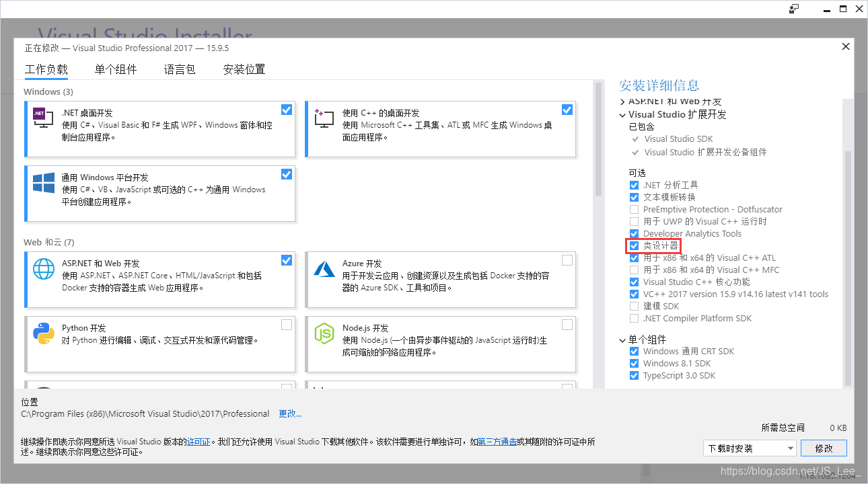Viewport: 868px width, 484px height.
Task: Enable .NET Compiler Platform SDK option
Action: [634, 318]
